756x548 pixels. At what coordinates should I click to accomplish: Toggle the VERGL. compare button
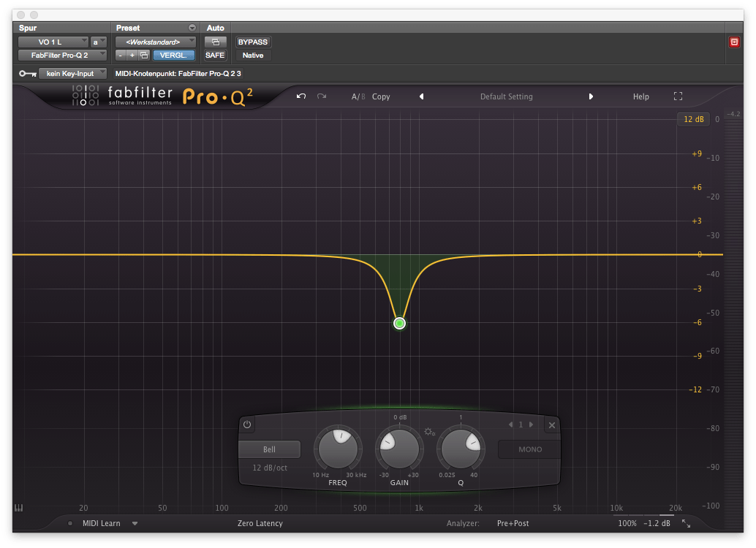(x=173, y=56)
